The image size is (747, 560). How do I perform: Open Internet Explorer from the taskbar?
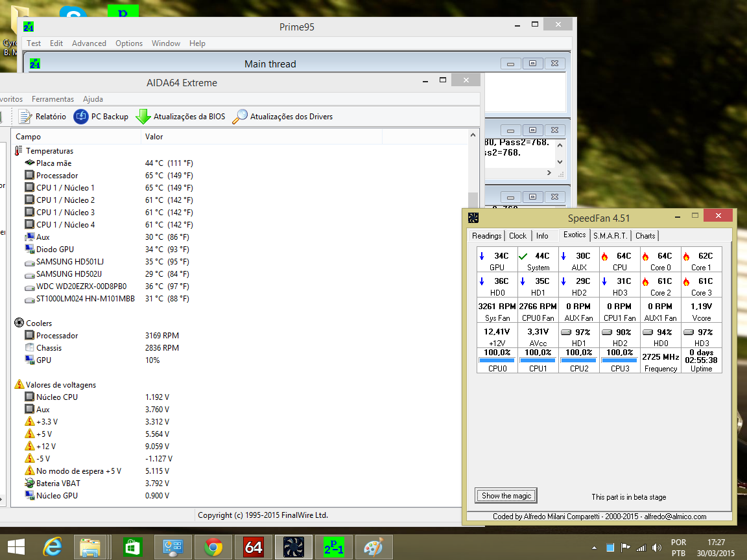53,547
